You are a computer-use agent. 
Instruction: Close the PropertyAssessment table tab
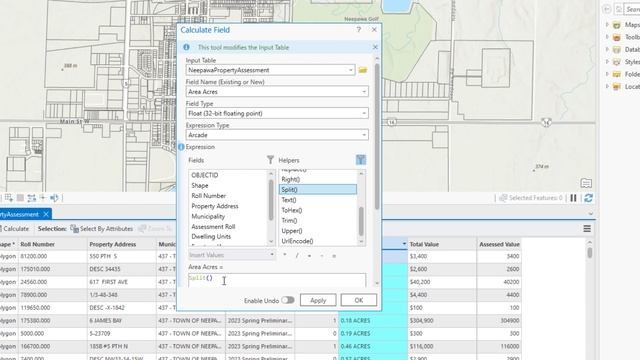coord(46,214)
